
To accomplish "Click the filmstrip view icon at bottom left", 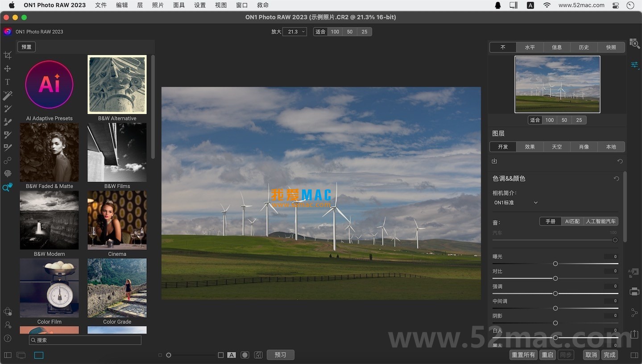I will tap(21, 355).
